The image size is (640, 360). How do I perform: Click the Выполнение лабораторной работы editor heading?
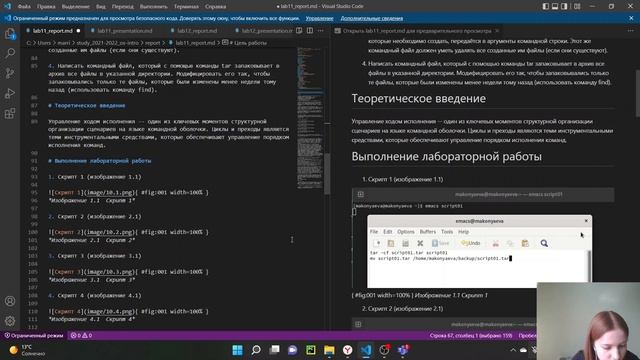point(100,161)
